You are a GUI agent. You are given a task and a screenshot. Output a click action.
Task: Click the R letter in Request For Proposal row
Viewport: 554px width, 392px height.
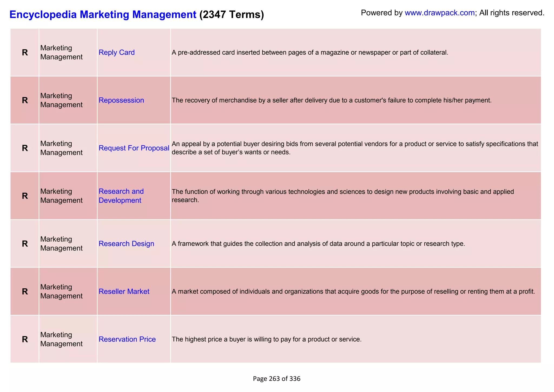[x=25, y=148]
